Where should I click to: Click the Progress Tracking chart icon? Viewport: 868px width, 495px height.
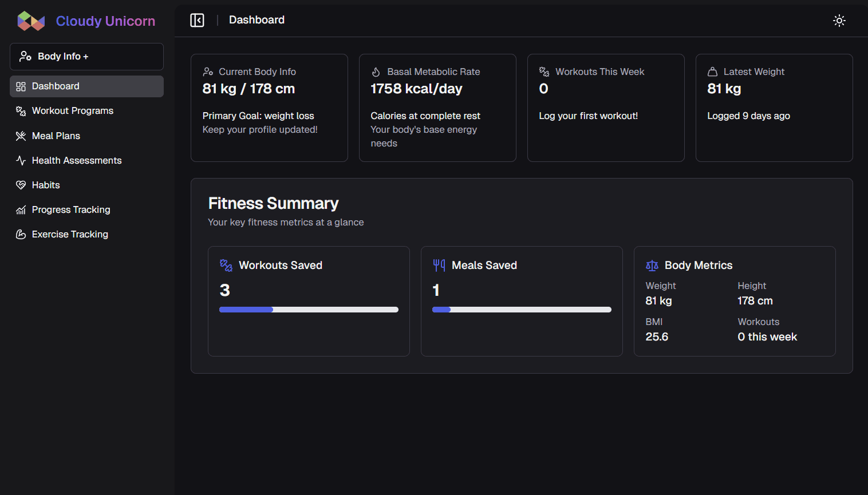21,210
